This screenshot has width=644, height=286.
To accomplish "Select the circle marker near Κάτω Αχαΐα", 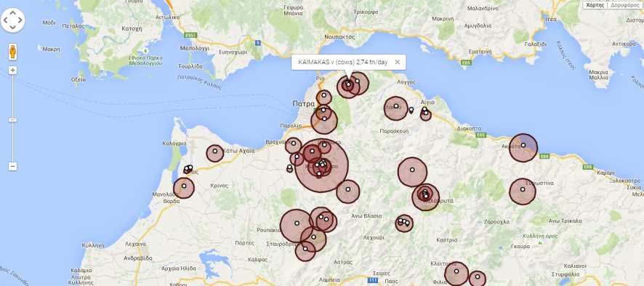I will [215, 153].
